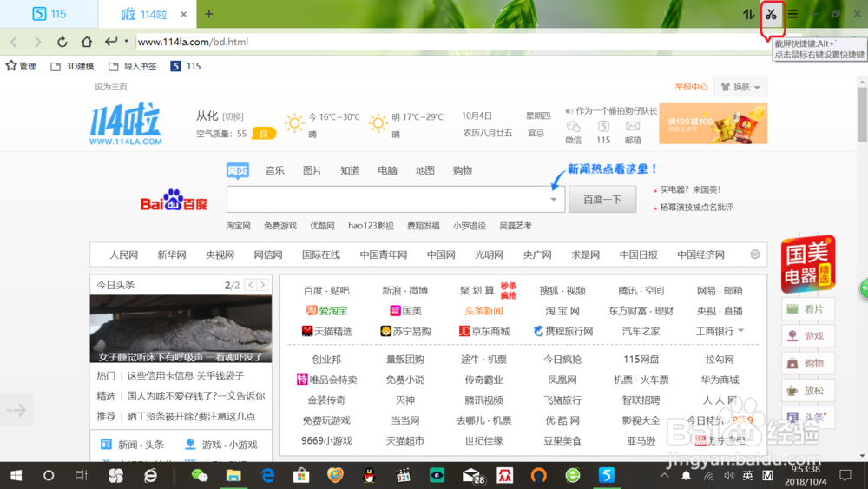868x489 pixels.
Task: Click the Baidu 百度 logo
Action: tap(174, 200)
